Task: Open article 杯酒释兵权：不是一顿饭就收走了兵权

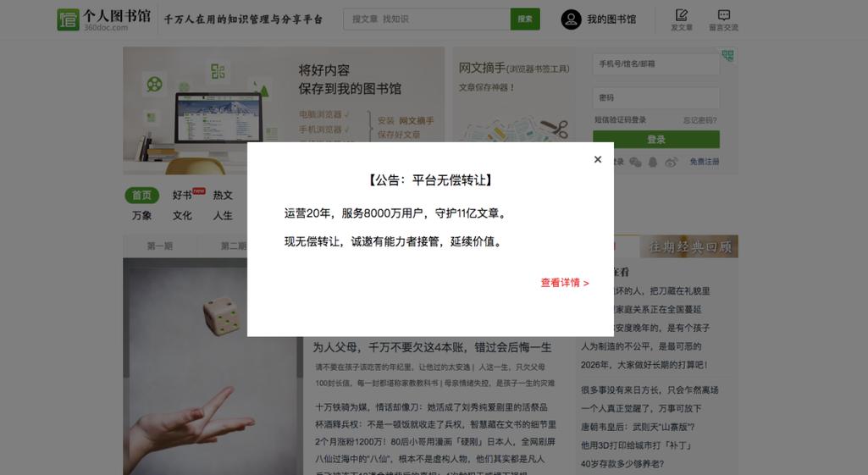Action: click(x=435, y=425)
